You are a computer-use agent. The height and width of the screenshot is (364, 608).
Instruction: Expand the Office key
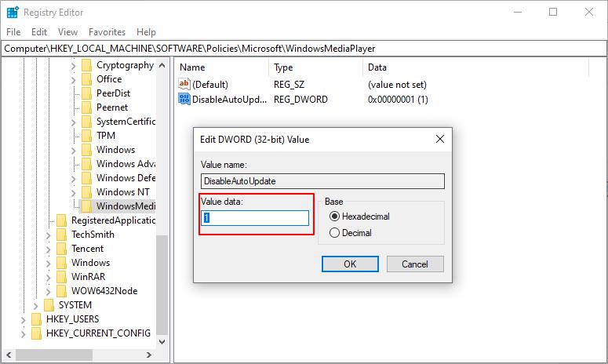(x=74, y=79)
